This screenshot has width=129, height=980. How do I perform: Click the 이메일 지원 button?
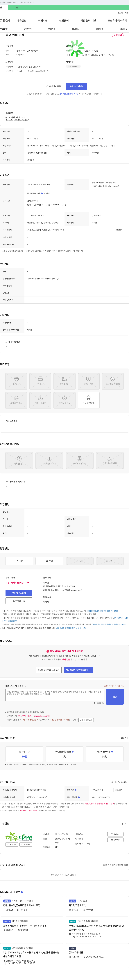pos(19,601)
